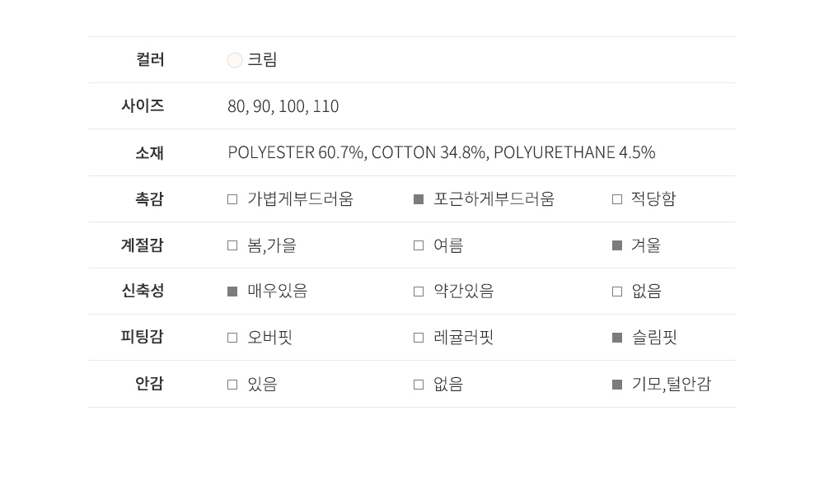Click the cream color swatch circle
Image resolution: width=824 pixels, height=504 pixels.
click(x=235, y=60)
